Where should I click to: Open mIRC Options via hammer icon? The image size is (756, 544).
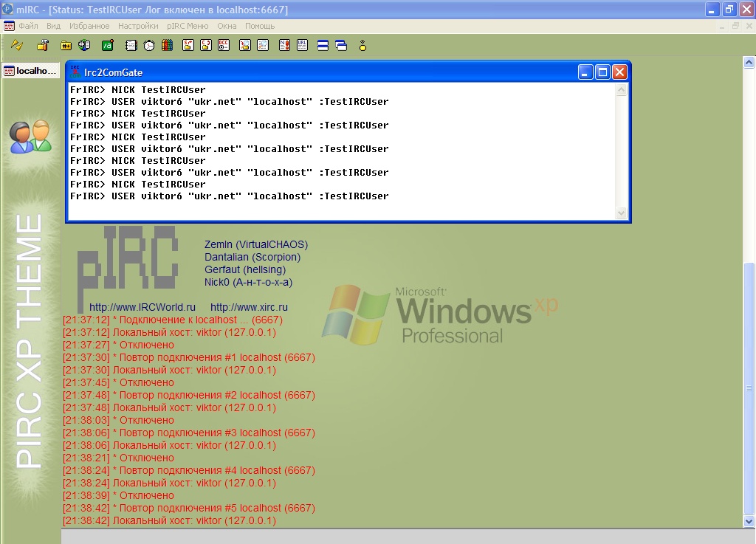[x=43, y=45]
